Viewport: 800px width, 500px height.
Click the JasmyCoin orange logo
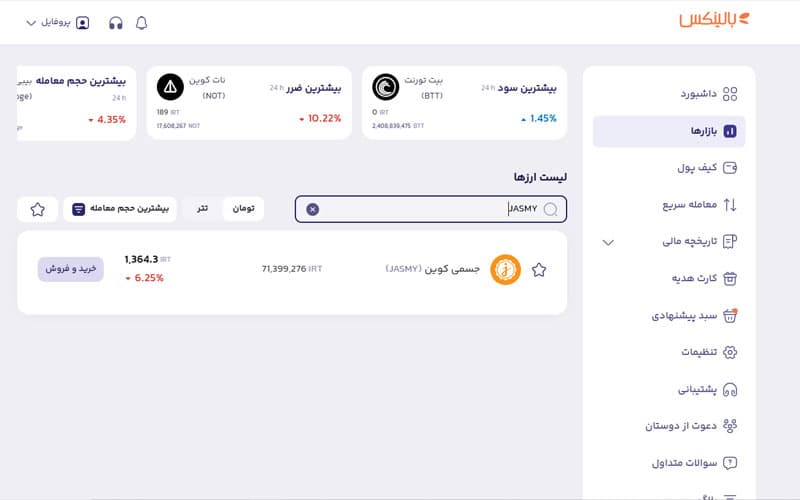pos(505,270)
